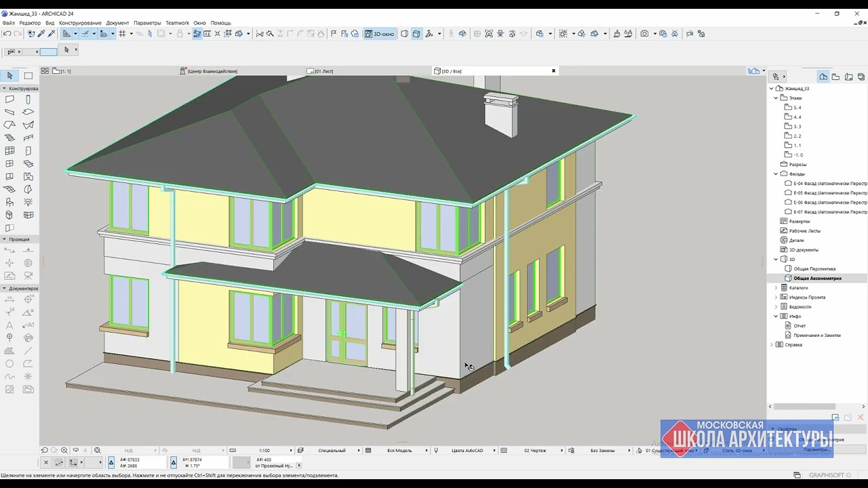Viewport: 868px width, 488px height.
Task: Click the camera photo render icon
Action: coord(644,34)
